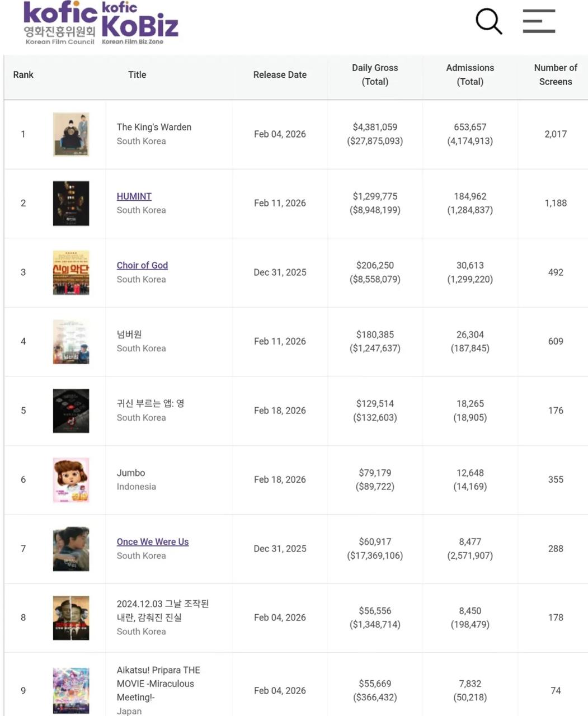View the HUMINT movie poster
The width and height of the screenshot is (588, 716).
point(71,203)
